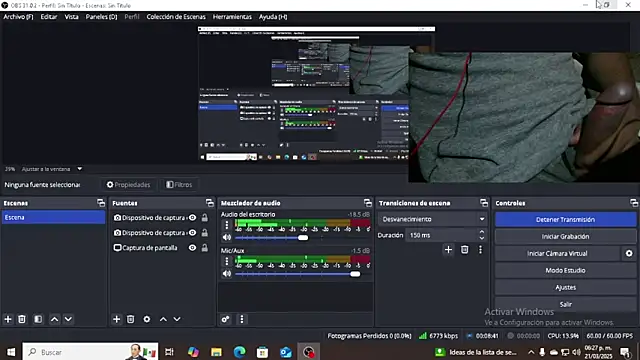Delete the selected scene with trash icon
640x360 pixels.
tap(22, 319)
